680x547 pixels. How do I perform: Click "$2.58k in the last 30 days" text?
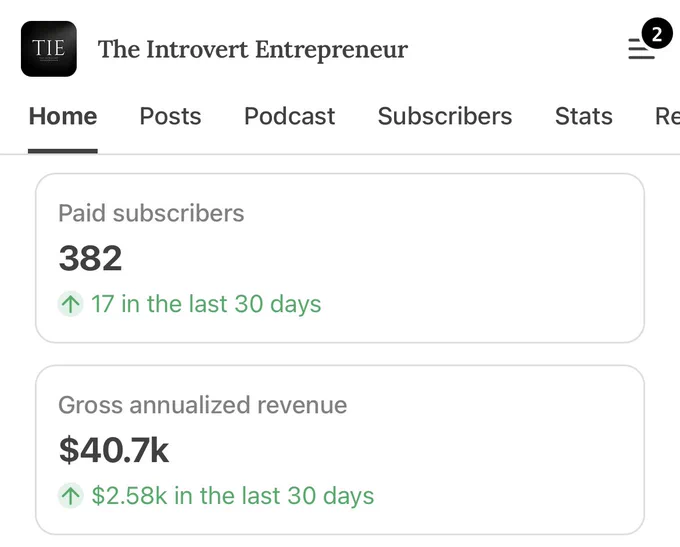pyautogui.click(x=233, y=495)
